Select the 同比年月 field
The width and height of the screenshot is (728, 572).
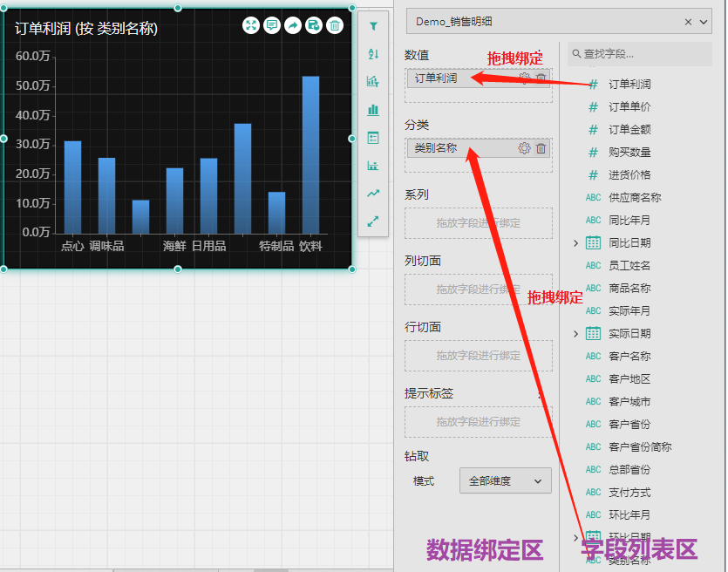[629, 220]
